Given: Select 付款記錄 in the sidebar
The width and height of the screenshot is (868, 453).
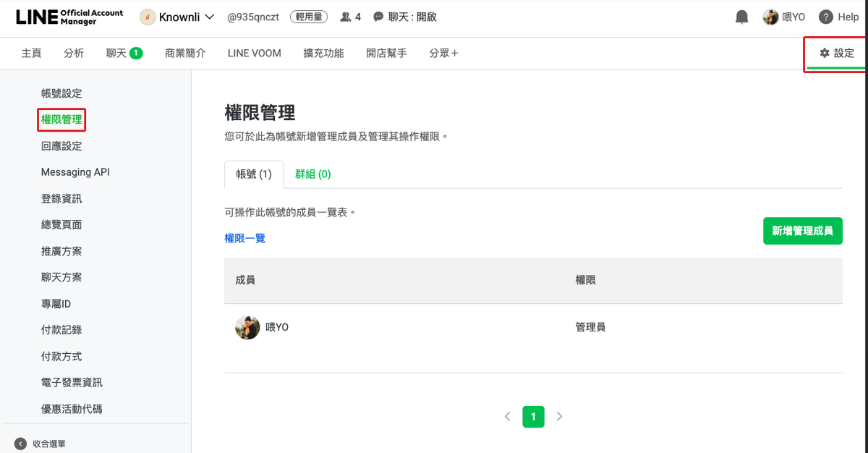Looking at the screenshot, I should 61,330.
